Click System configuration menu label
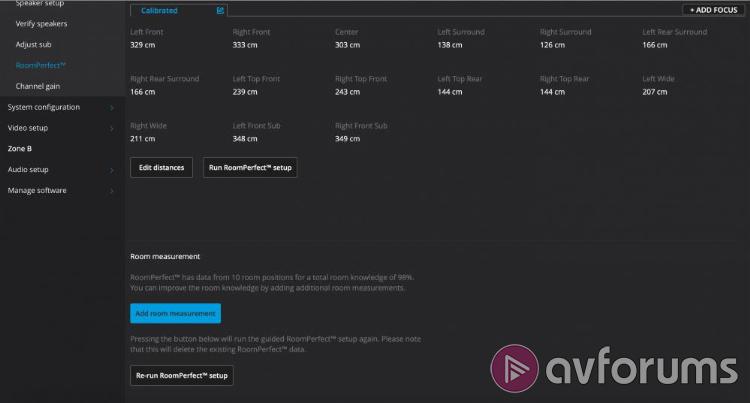Image resolution: width=750 pixels, height=403 pixels. 44,107
